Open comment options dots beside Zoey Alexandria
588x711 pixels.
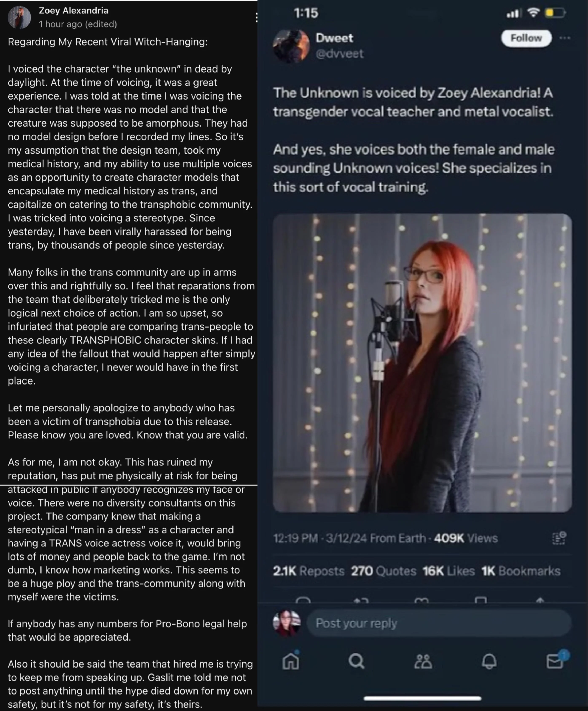256,18
